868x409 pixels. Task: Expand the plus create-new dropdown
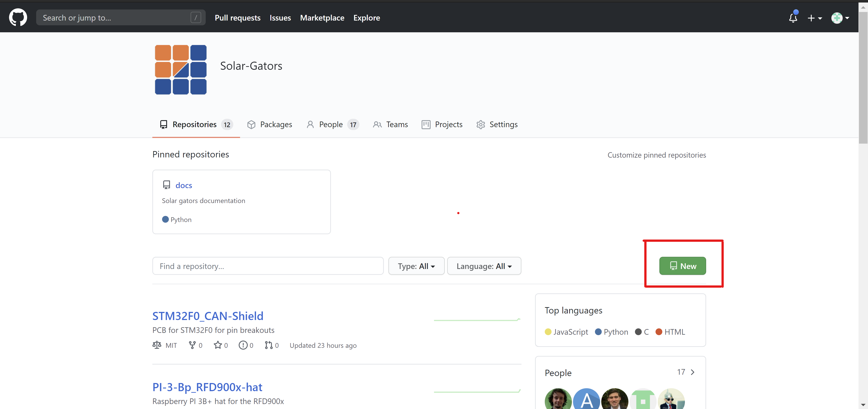point(814,18)
